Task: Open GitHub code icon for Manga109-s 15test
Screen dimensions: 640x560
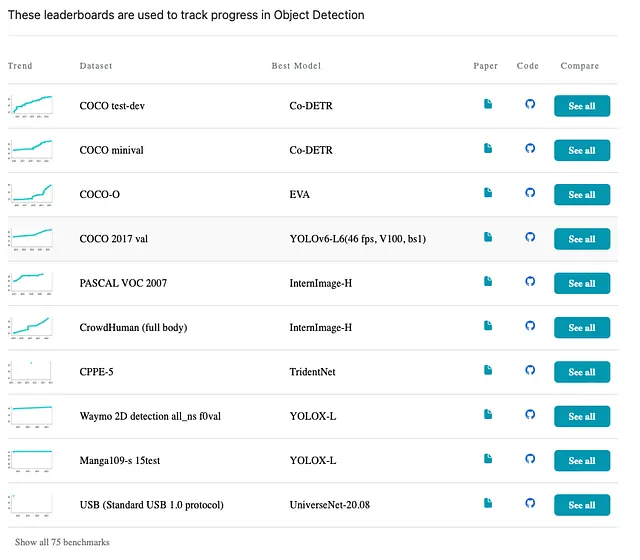Action: click(530, 459)
